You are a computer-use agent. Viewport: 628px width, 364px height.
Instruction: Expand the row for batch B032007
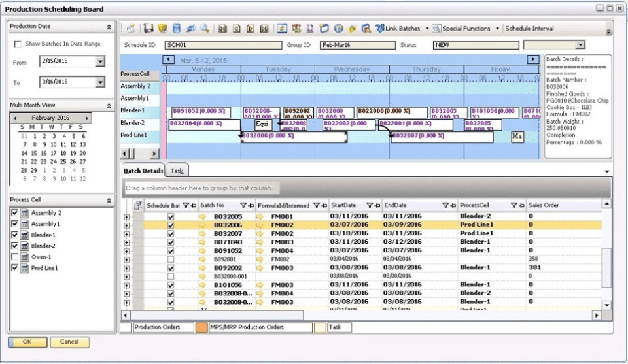[x=126, y=234]
